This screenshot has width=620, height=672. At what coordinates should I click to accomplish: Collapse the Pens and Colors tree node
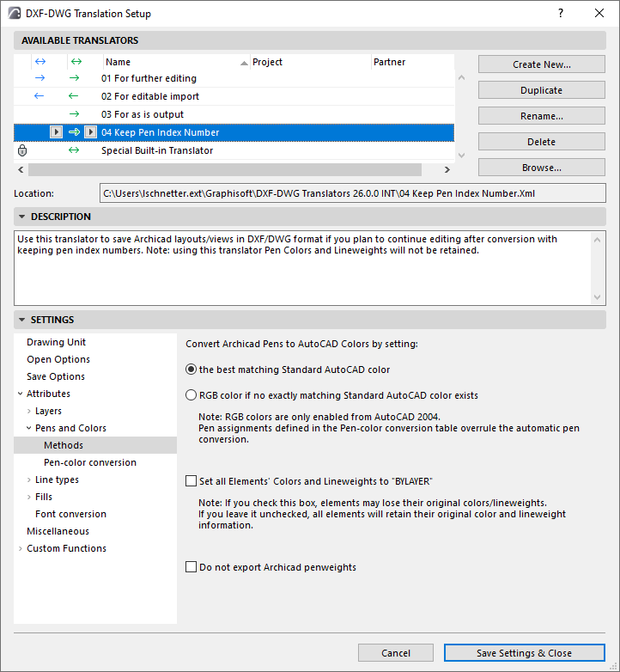(28, 428)
